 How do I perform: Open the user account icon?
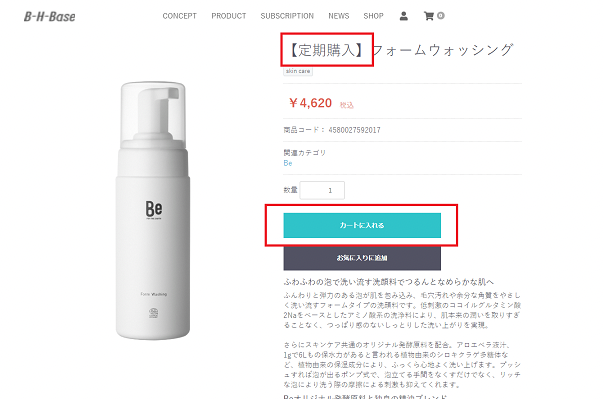(403, 16)
